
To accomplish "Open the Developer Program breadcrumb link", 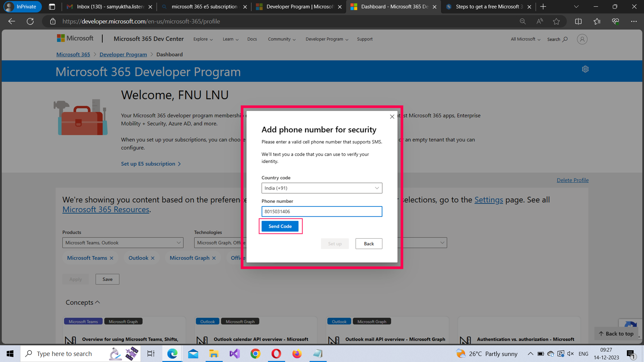I will (123, 54).
